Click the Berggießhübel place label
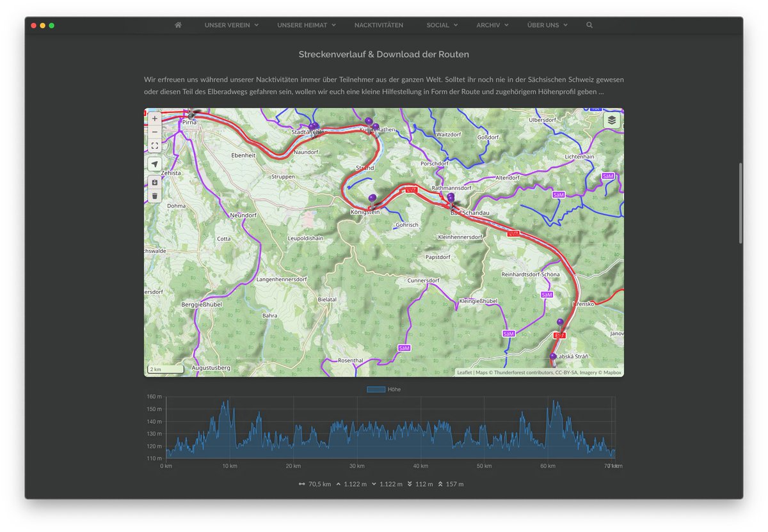768x532 pixels. point(202,304)
